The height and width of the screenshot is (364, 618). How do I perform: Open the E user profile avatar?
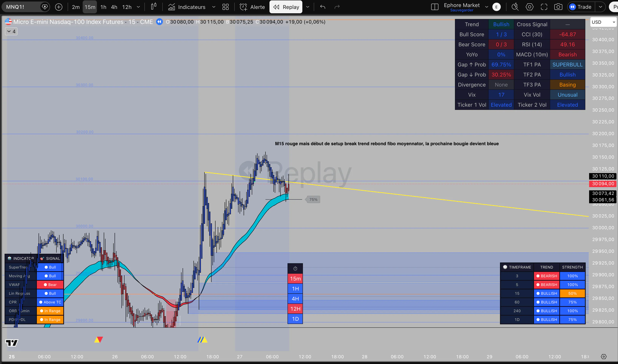coord(496,7)
